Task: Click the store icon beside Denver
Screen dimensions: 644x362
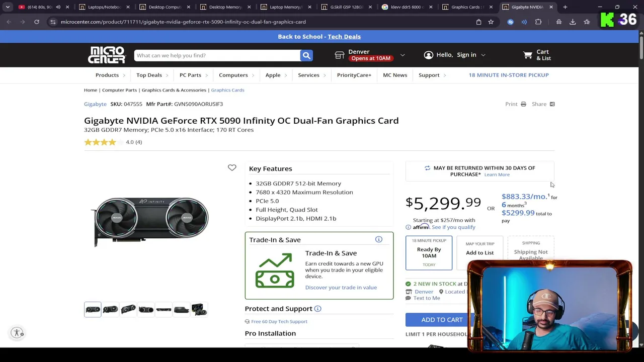Action: pos(340,55)
